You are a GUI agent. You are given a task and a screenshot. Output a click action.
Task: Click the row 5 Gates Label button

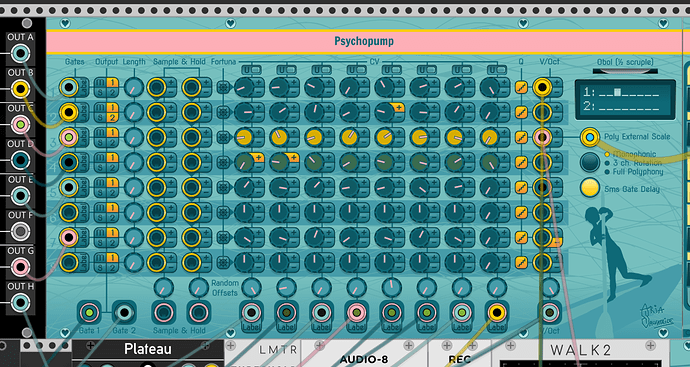(83, 187)
